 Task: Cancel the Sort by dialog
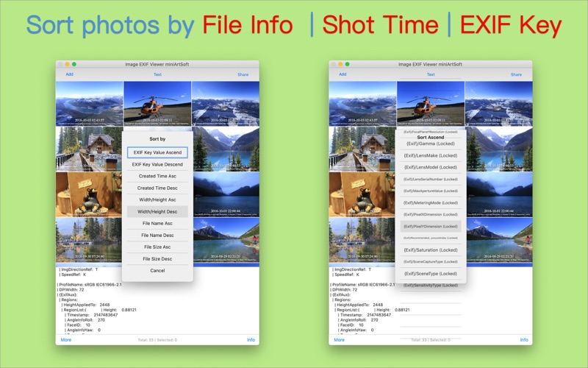point(157,270)
